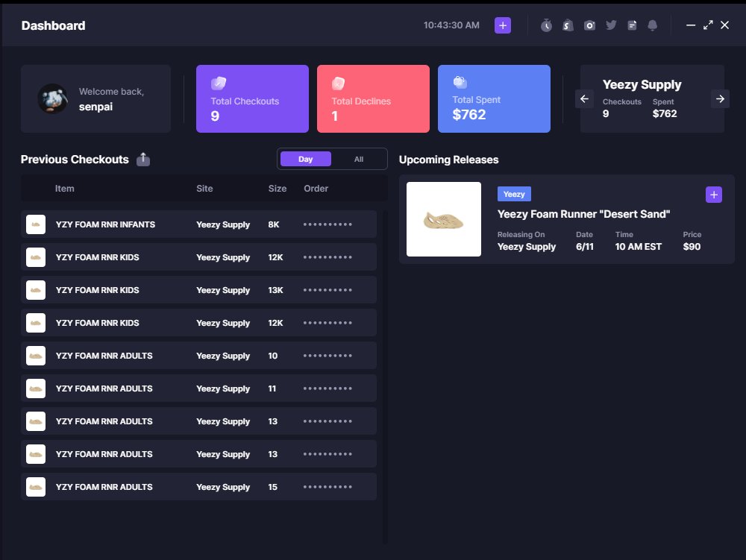Click the shoe icon of size 15 row
The height and width of the screenshot is (560, 746).
pos(36,487)
